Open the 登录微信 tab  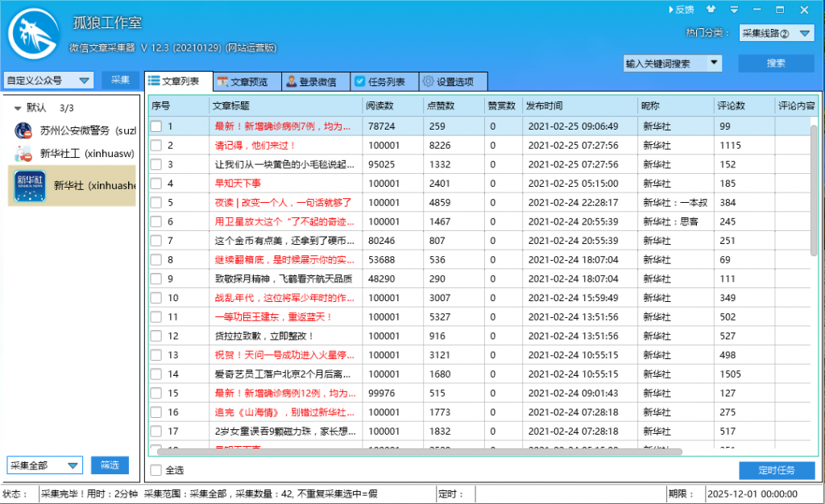(x=316, y=82)
